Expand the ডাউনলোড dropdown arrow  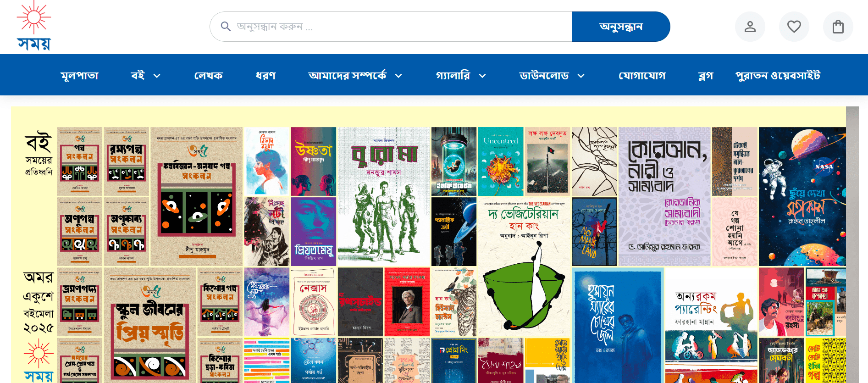coord(581,76)
